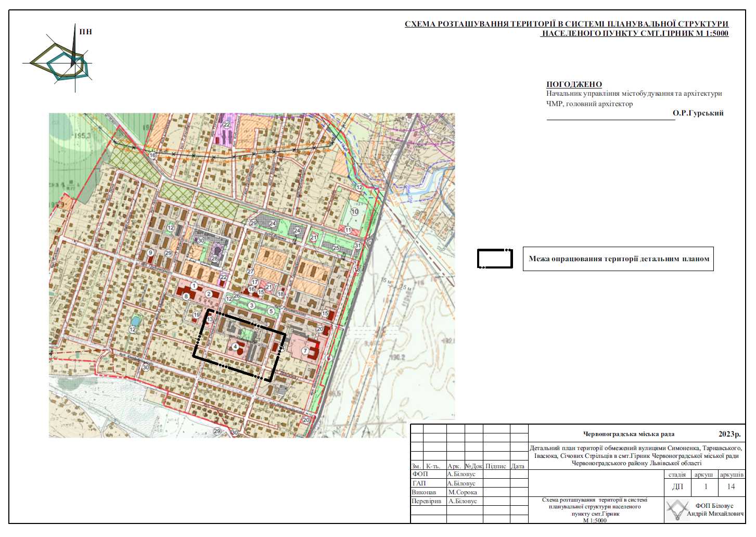Click the 'Червоноградська міська рада' title block cell
The width and height of the screenshot is (756, 537).
629,434
